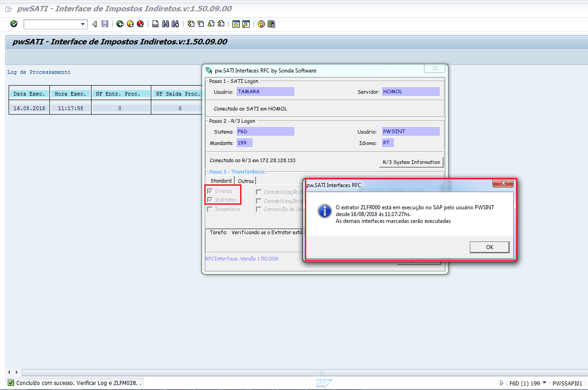Screen dimensions: 588x390
Task: Click the green Back arrow icon
Action: pyautogui.click(x=120, y=24)
